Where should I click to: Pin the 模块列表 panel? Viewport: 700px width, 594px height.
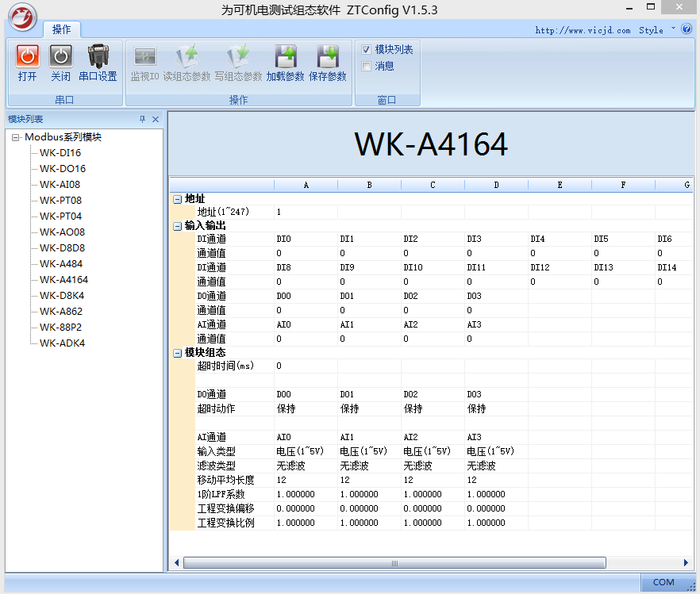143,119
